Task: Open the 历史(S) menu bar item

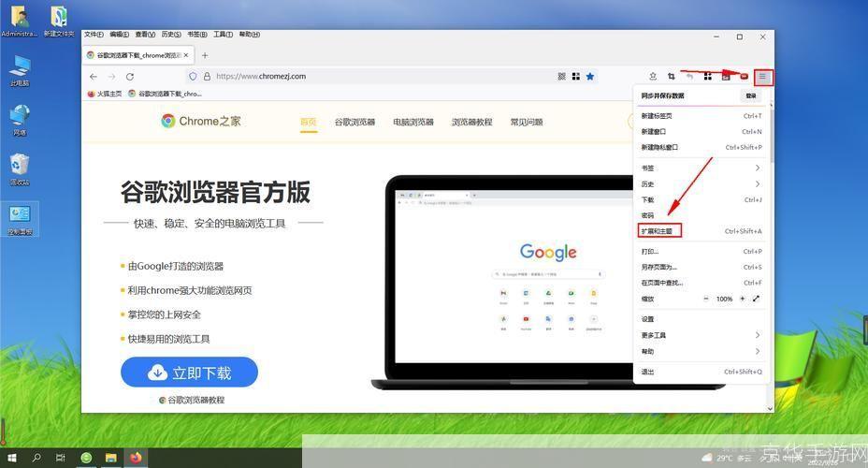Action: pos(171,35)
